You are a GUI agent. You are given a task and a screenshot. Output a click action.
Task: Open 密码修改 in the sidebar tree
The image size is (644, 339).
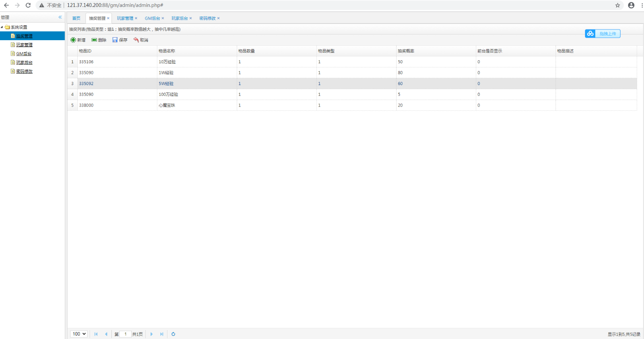[24, 71]
